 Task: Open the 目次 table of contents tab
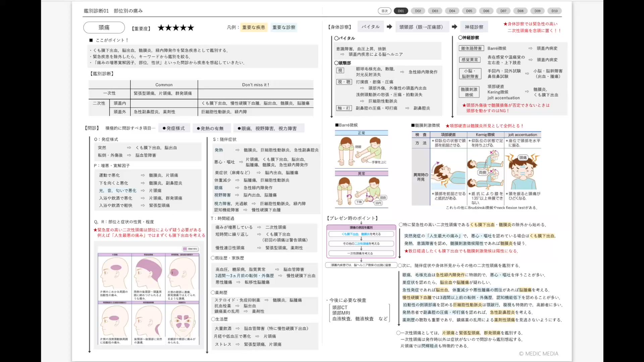(x=384, y=11)
